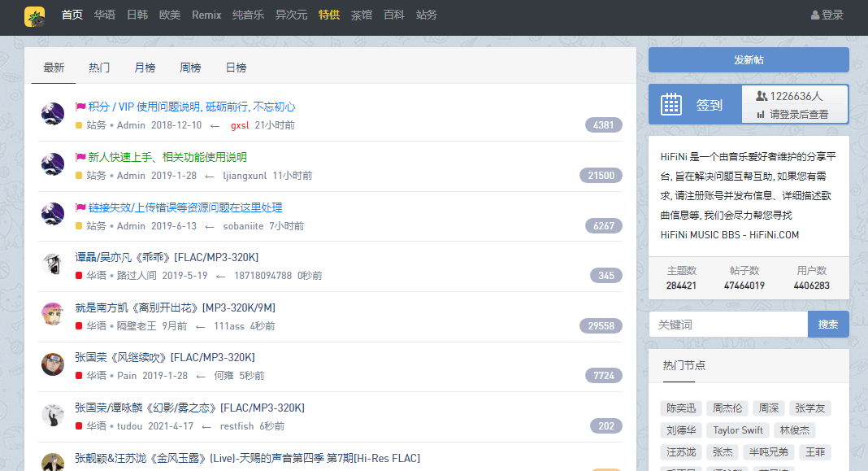
Task: Switch to the 热门 tab
Action: click(x=99, y=68)
